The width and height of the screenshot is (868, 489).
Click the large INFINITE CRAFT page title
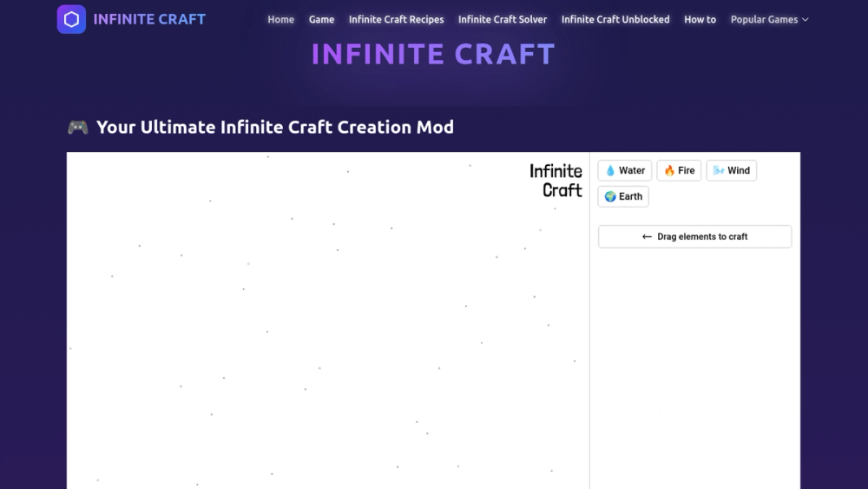pyautogui.click(x=433, y=54)
